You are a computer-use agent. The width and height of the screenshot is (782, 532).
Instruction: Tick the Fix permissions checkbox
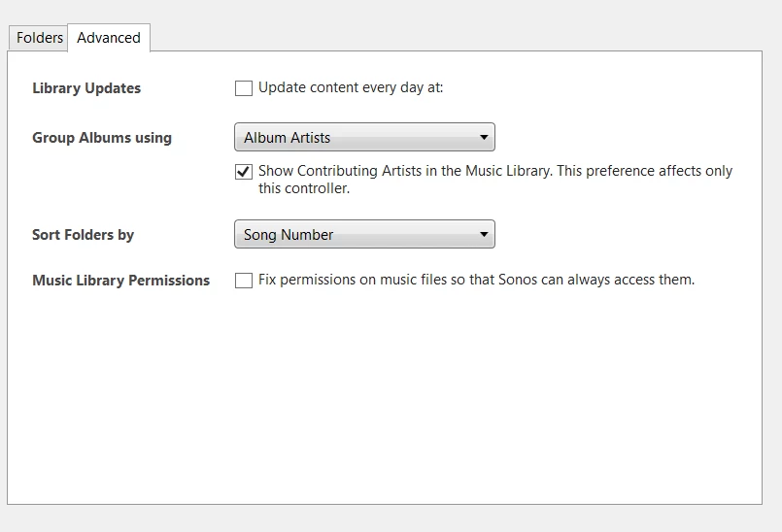click(244, 281)
